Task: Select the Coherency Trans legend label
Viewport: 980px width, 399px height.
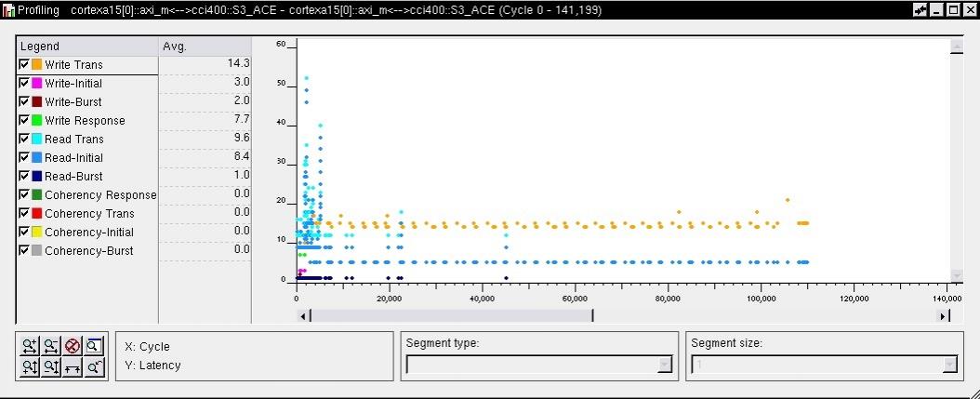Action: (x=89, y=214)
